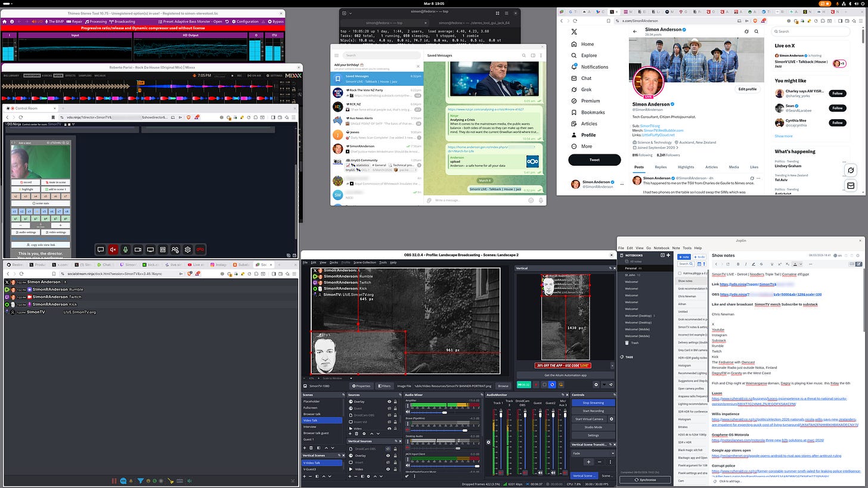Open Tools menu in Joplin
Screen dimensions: 868x488
click(687, 248)
